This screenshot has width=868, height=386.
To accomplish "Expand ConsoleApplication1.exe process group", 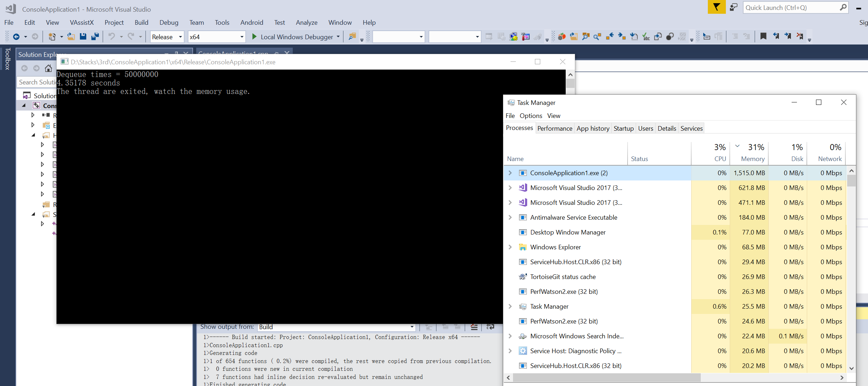I will [x=510, y=173].
